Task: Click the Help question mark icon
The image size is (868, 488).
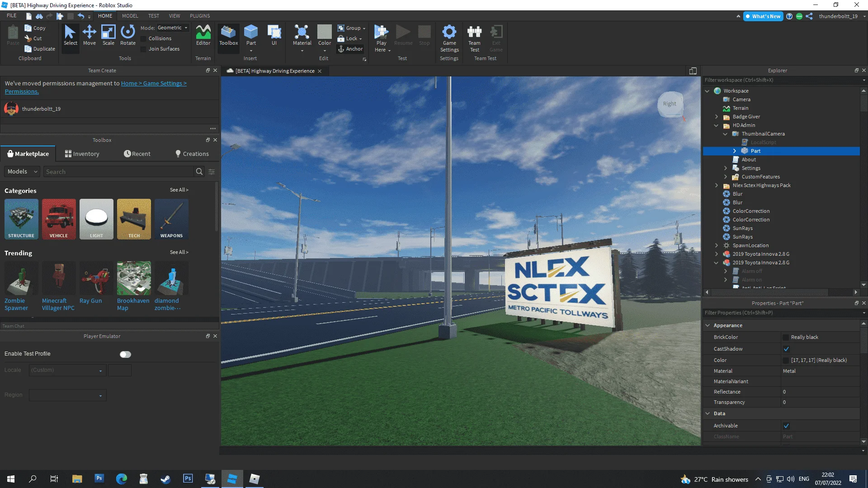Action: pyautogui.click(x=789, y=16)
